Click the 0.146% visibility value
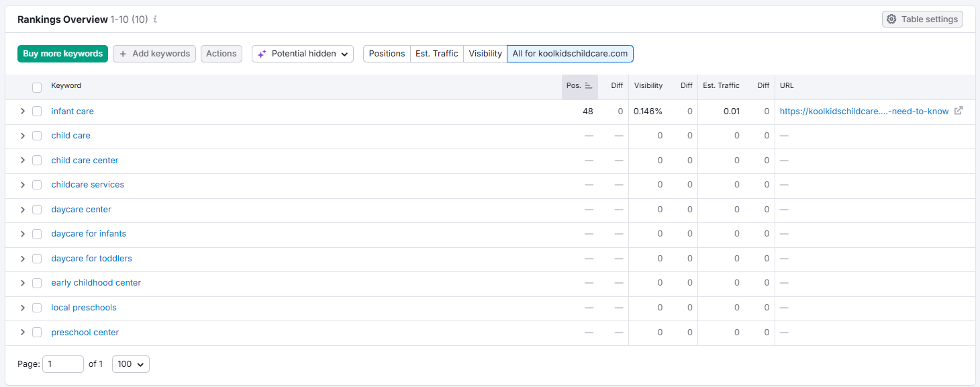 (648, 112)
